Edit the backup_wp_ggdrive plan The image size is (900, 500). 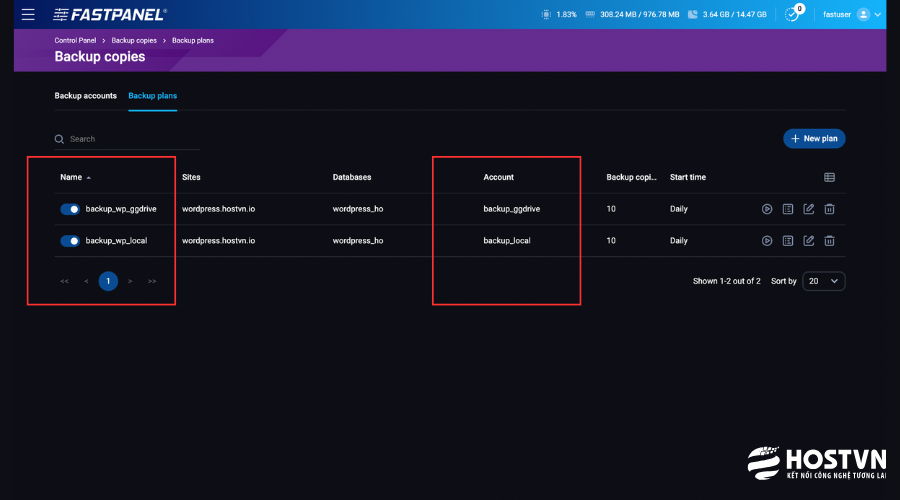pos(809,209)
